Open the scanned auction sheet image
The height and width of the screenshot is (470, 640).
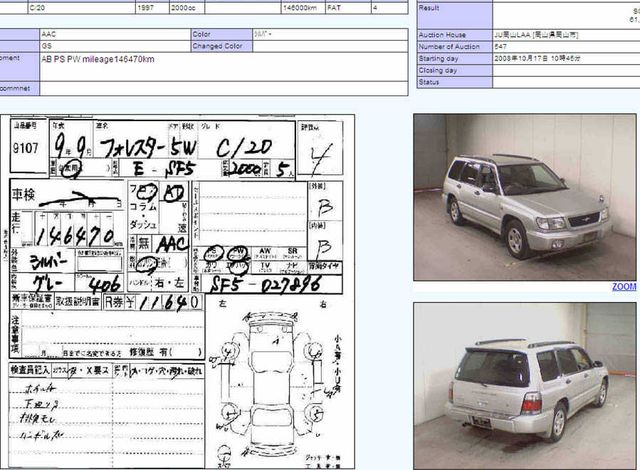coord(178,292)
